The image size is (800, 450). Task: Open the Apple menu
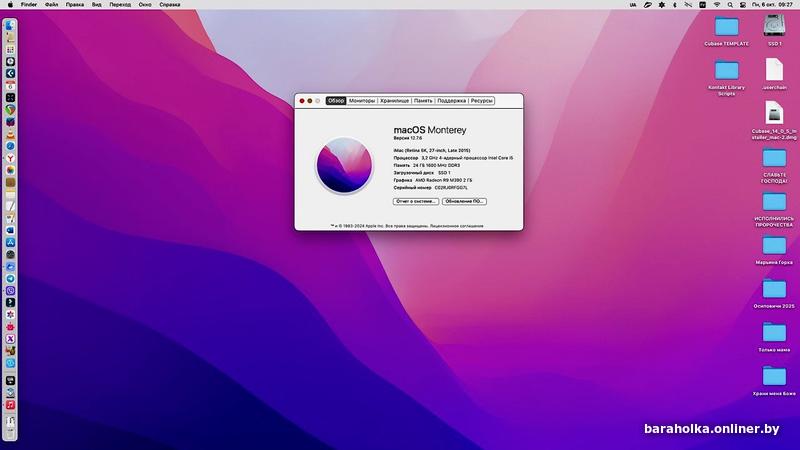click(8, 5)
